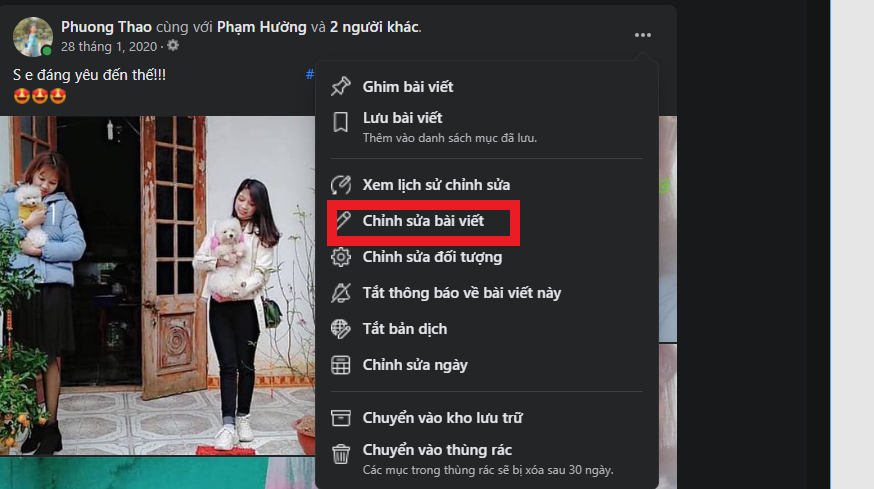Click the globe icon for Tắt bản dịch
The image size is (874, 489).
pyautogui.click(x=341, y=329)
